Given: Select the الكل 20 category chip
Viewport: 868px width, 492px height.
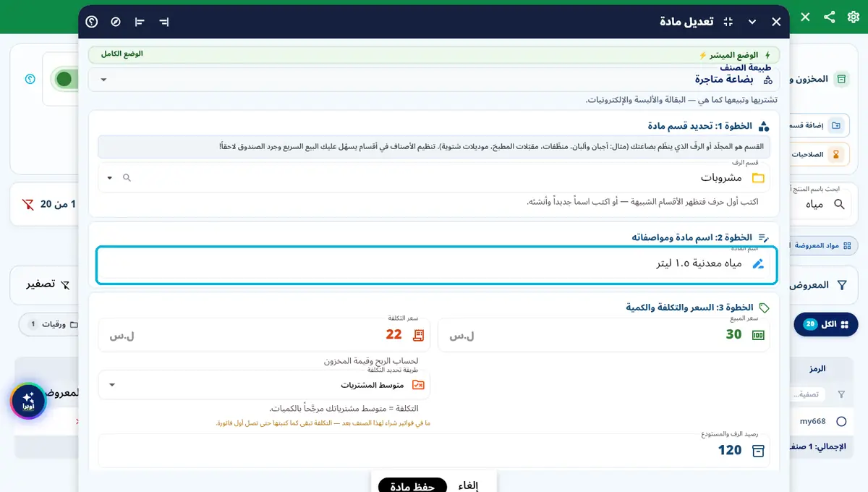Looking at the screenshot, I should [x=825, y=324].
